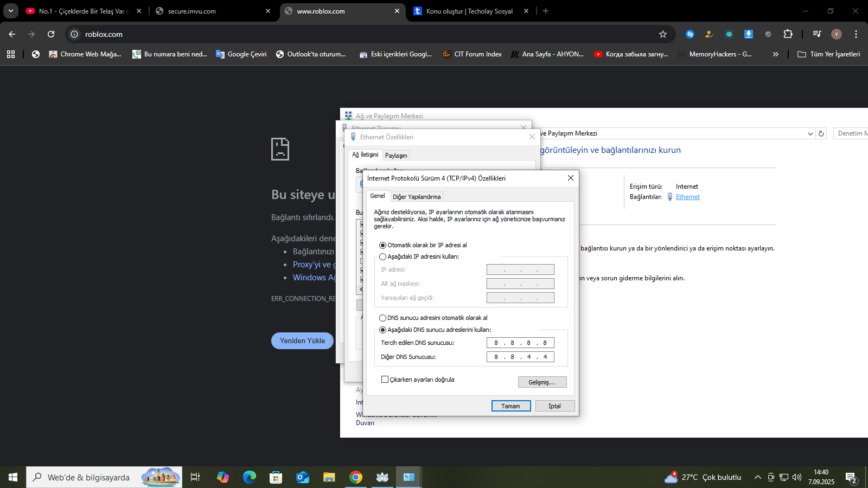The width and height of the screenshot is (868, 488).
Task: Open the media controls playlist icon
Action: click(x=817, y=34)
